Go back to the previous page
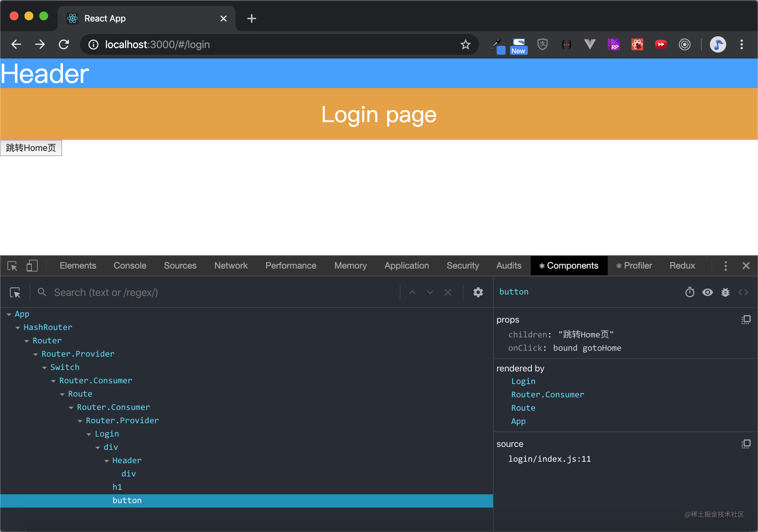Viewport: 758px width, 532px height. (16, 44)
